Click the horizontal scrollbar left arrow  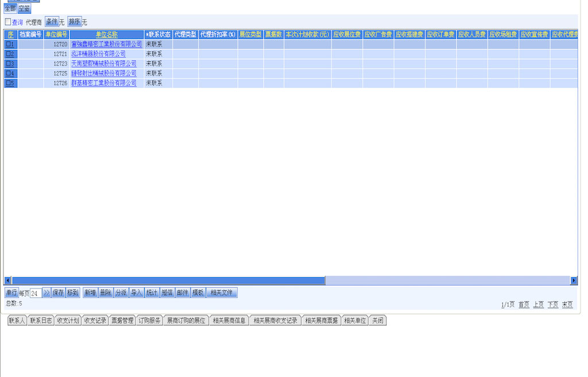pyautogui.click(x=7, y=281)
